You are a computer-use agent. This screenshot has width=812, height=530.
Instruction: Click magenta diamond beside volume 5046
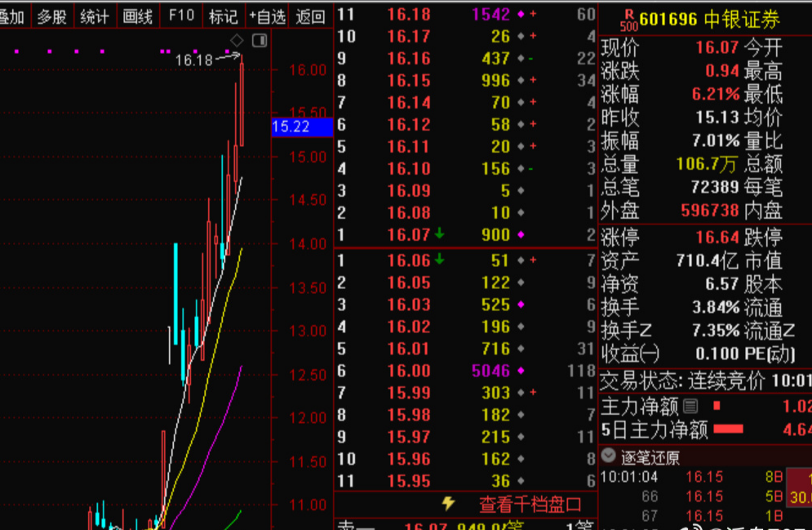click(521, 371)
